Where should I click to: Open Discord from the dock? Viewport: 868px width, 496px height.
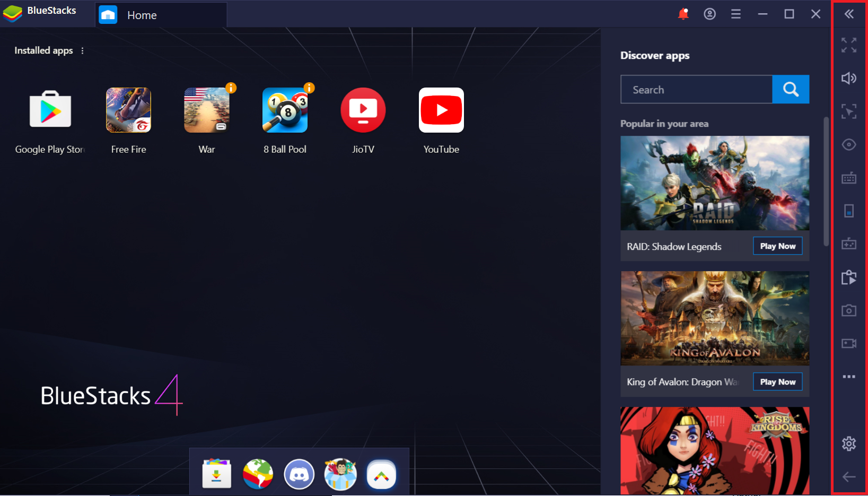299,474
